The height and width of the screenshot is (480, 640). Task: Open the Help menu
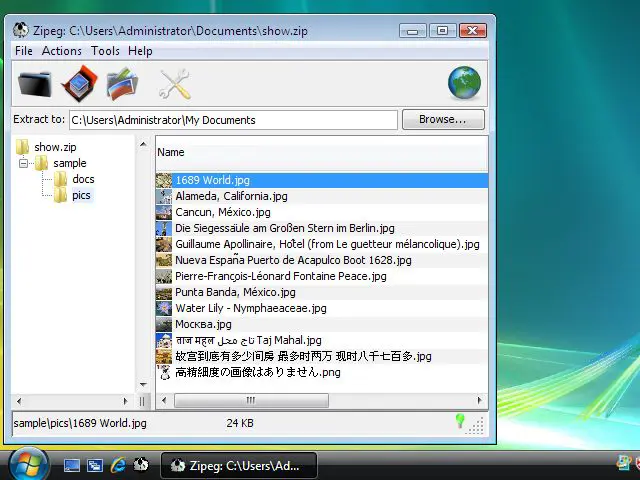tap(140, 51)
